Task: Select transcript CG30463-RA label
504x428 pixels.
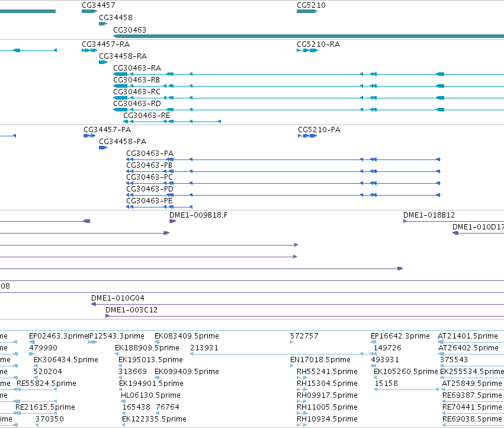Action: click(x=137, y=68)
